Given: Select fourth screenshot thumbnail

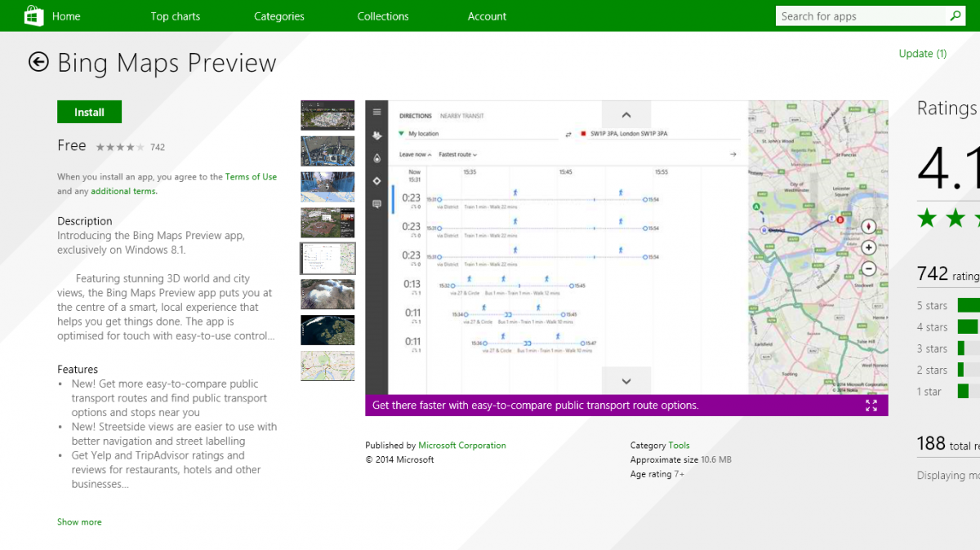Looking at the screenshot, I should (327, 223).
